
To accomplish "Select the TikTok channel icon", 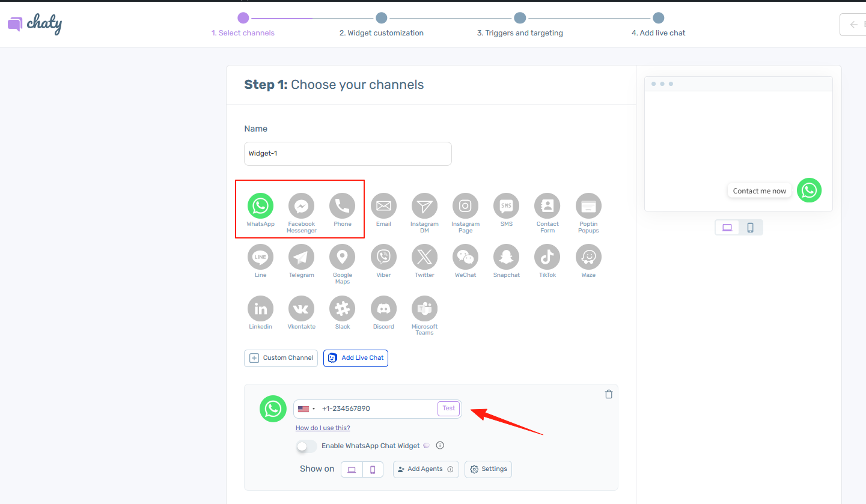I will 547,257.
